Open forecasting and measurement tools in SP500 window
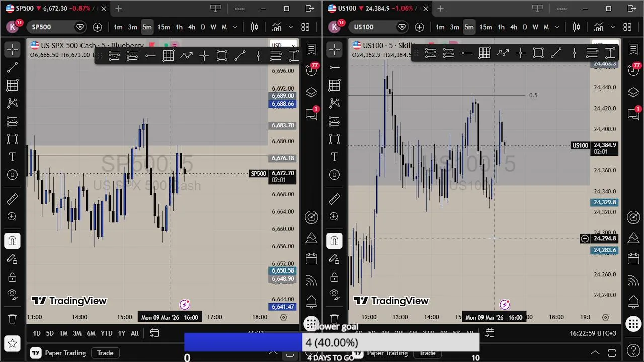The image size is (644, 362). [x=12, y=121]
